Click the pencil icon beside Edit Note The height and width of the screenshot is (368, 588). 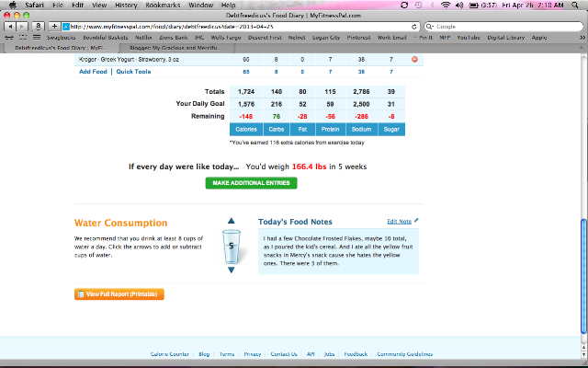click(x=416, y=221)
